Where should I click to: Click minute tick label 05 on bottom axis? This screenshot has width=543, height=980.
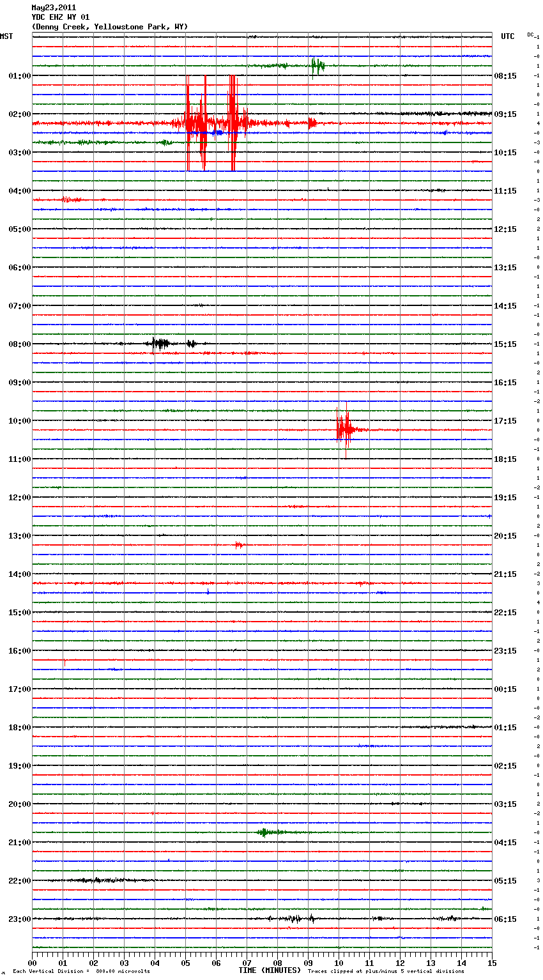pos(185,963)
